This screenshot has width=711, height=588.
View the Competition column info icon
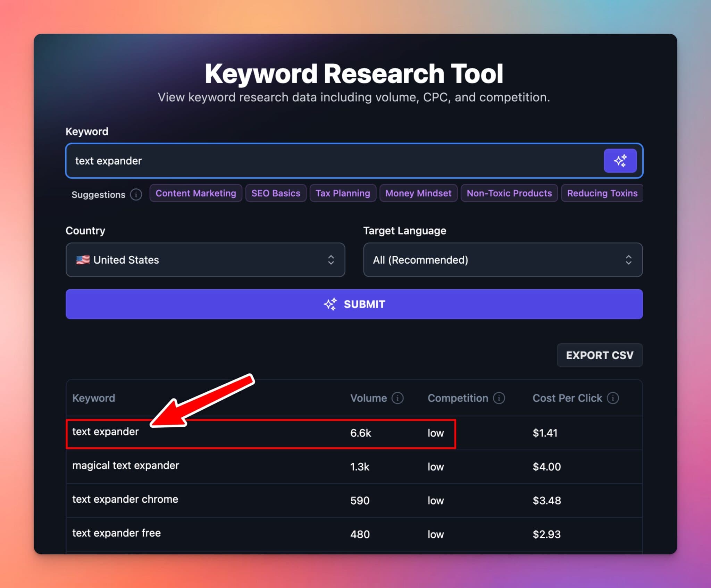coord(499,398)
